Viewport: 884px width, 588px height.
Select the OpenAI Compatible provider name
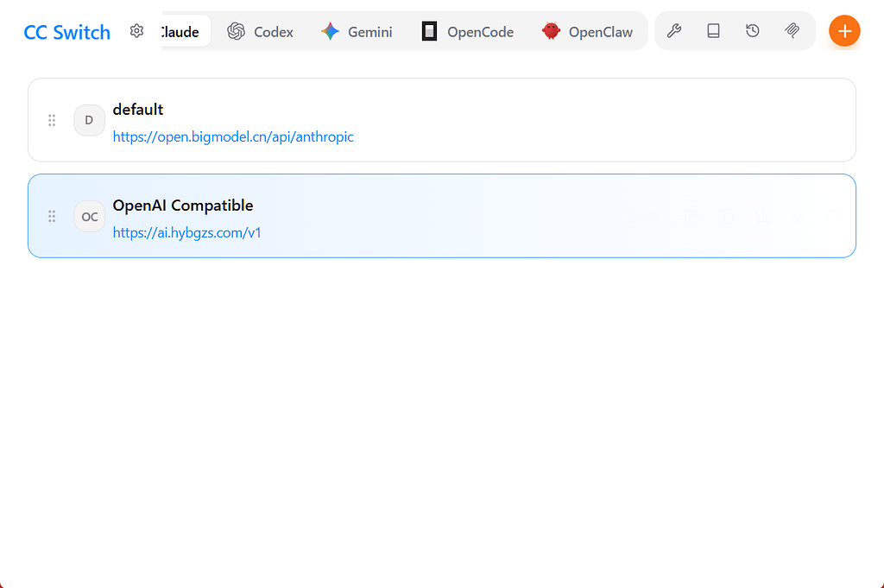coord(183,205)
